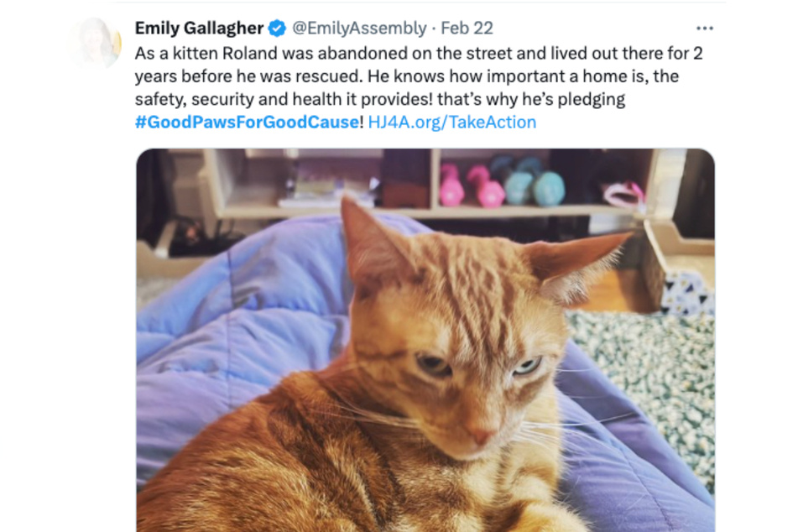Click the pink dumbbells in the photo
798x532 pixels.
click(472, 186)
